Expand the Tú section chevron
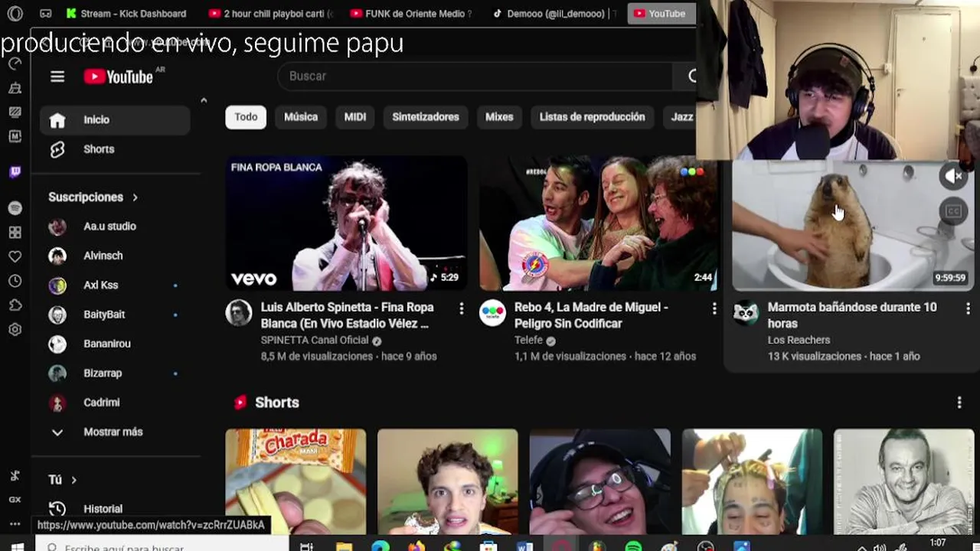 point(74,480)
